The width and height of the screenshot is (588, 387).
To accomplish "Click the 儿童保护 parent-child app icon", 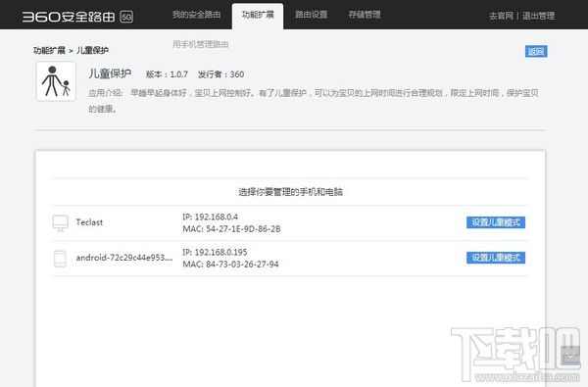I will pyautogui.click(x=56, y=81).
